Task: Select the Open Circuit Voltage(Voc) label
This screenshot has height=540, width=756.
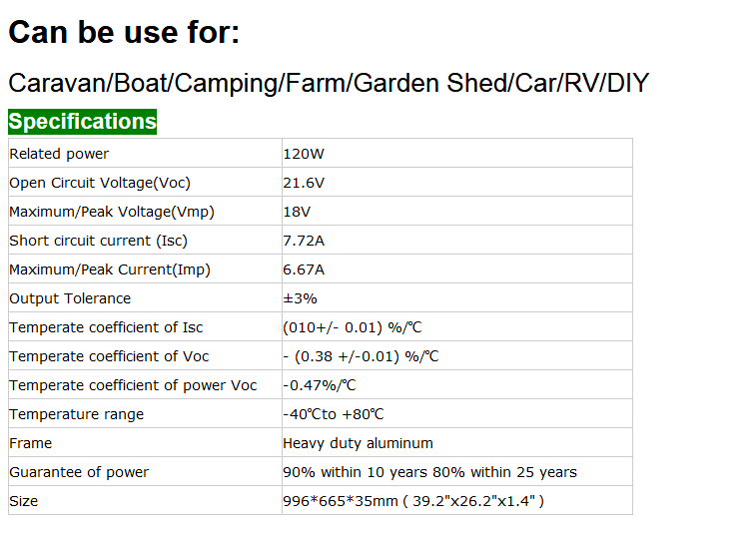Action: (100, 183)
